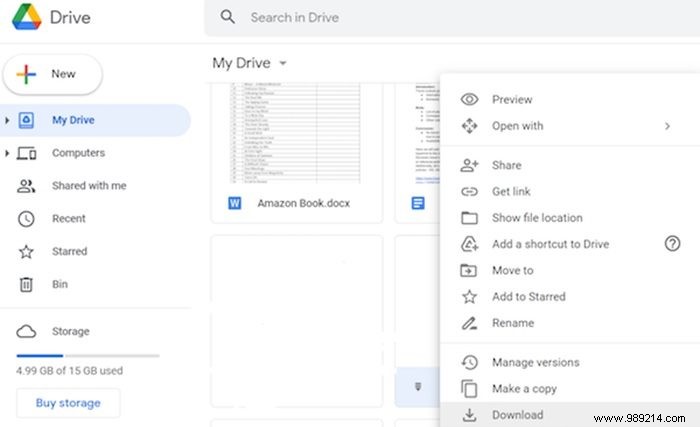Click the Computers icon in sidebar
This screenshot has height=427, width=700.
pos(26,153)
